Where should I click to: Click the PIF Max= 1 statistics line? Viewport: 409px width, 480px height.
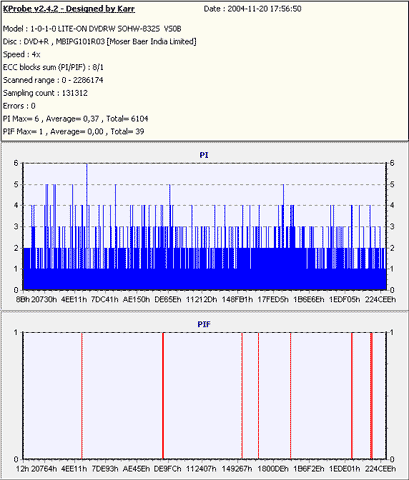click(x=73, y=132)
